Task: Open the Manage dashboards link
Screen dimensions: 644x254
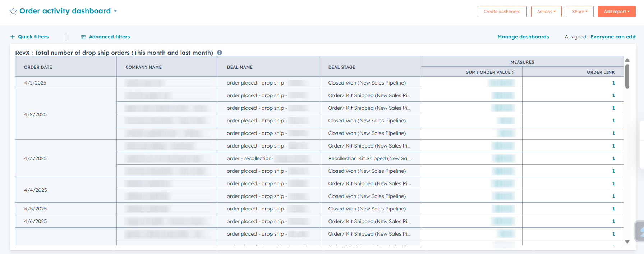Action: coord(523,37)
